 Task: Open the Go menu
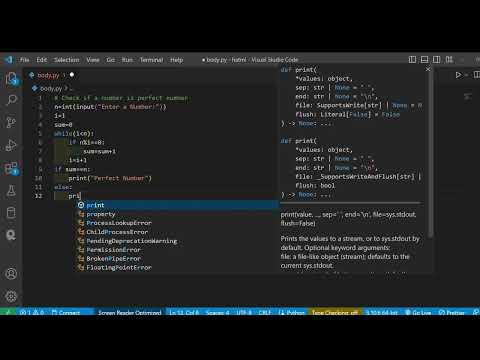(110, 60)
